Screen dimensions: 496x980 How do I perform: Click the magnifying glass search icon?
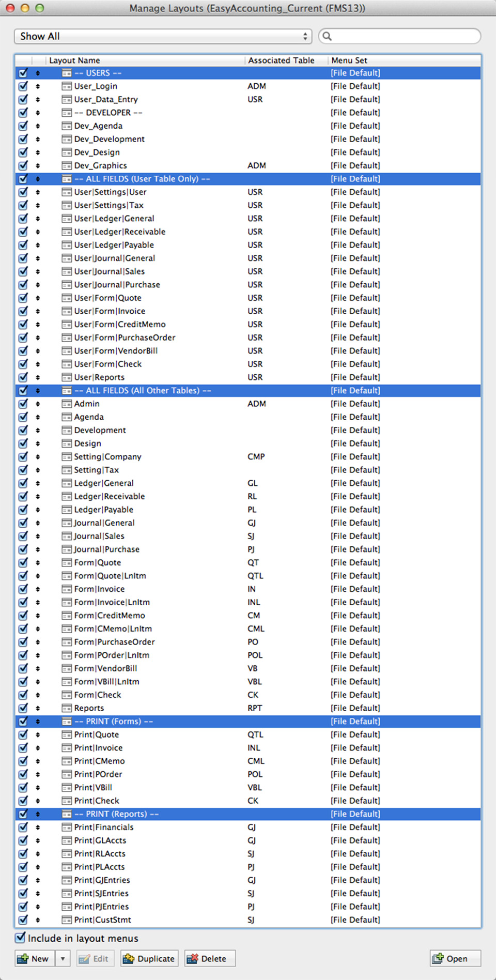click(327, 36)
